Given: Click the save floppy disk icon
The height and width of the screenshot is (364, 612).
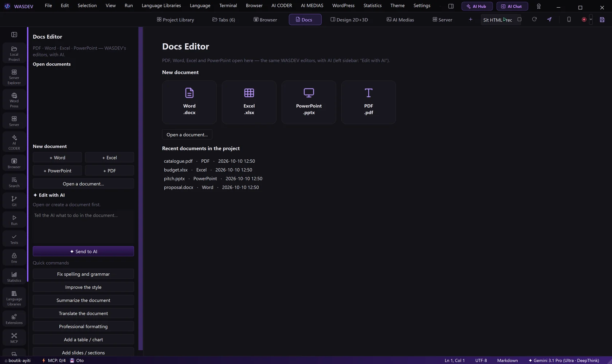Looking at the screenshot, I should [602, 20].
